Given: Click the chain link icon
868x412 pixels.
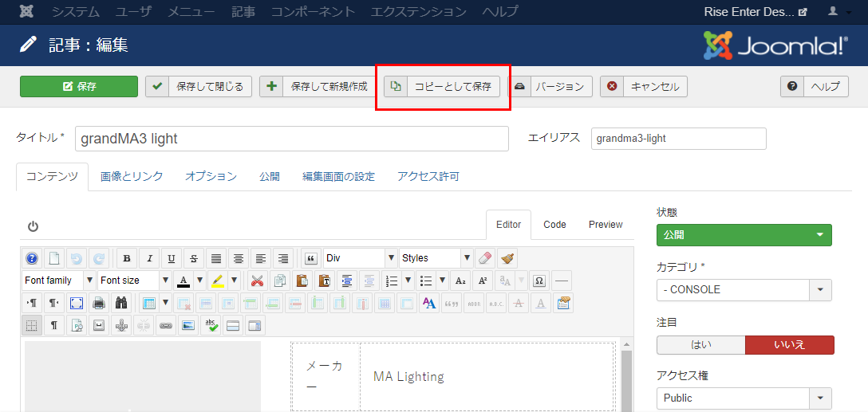Looking at the screenshot, I should (166, 326).
